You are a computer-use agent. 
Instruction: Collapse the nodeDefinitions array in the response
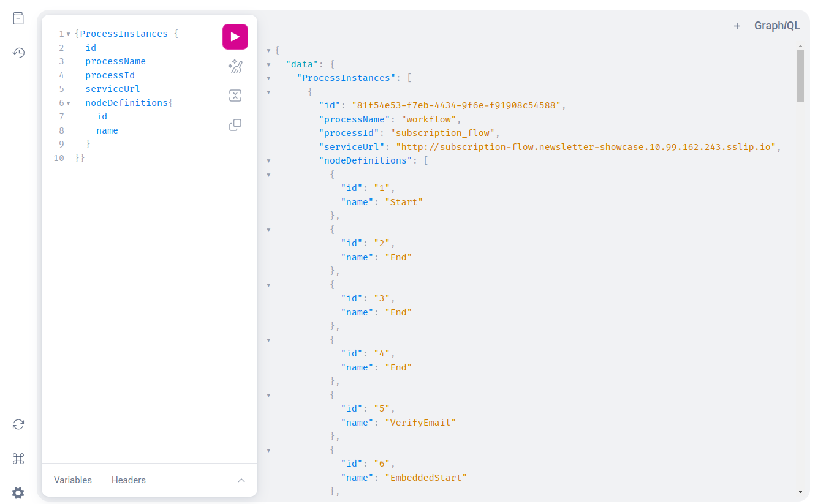pos(268,160)
